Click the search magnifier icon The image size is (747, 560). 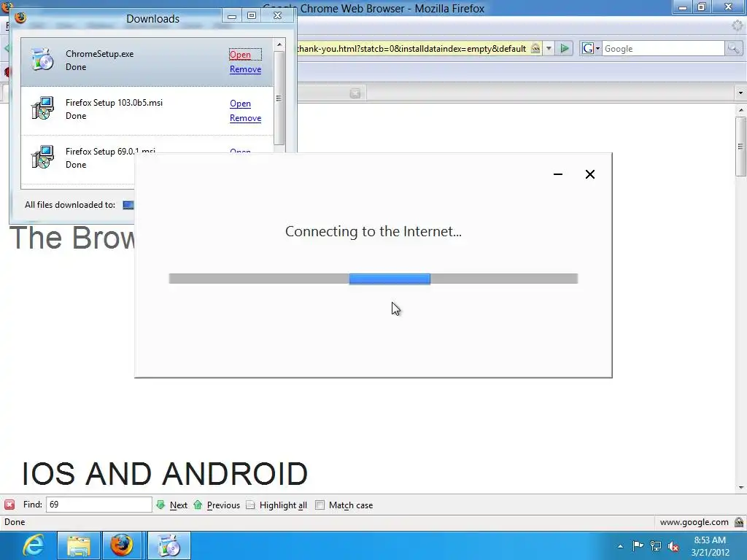(x=733, y=49)
